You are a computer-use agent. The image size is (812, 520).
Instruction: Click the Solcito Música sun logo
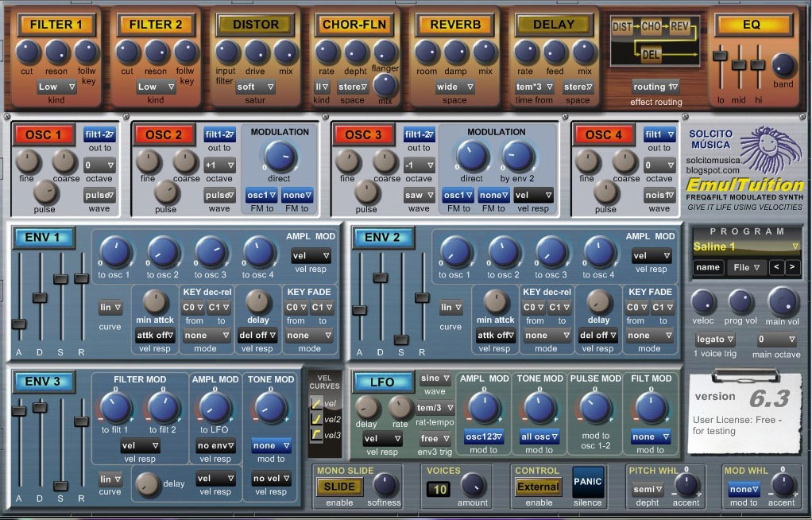pos(770,148)
